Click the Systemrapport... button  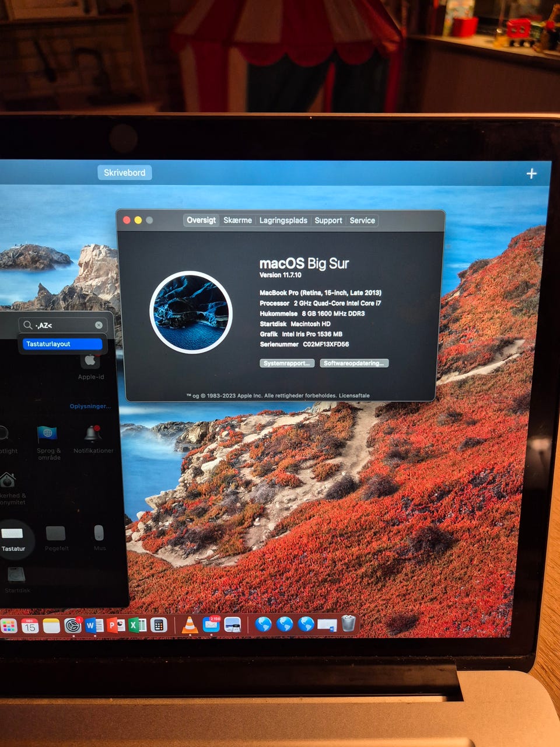(287, 363)
